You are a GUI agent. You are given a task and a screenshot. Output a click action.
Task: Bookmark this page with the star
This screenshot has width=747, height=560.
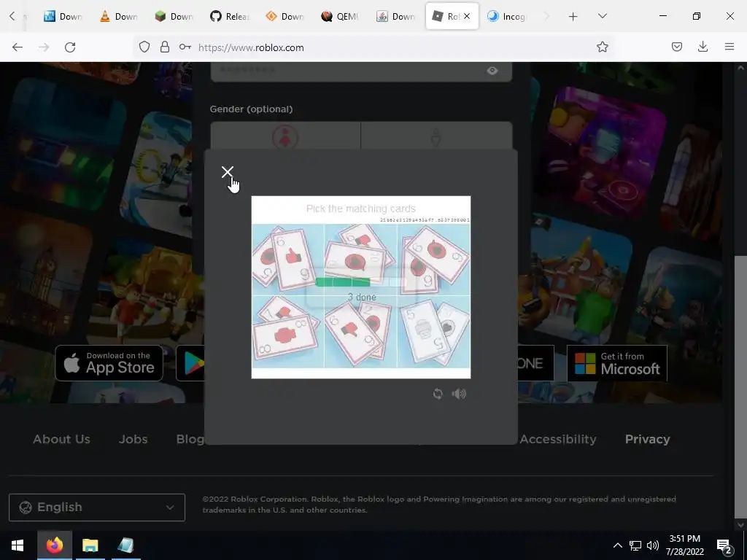pyautogui.click(x=602, y=47)
